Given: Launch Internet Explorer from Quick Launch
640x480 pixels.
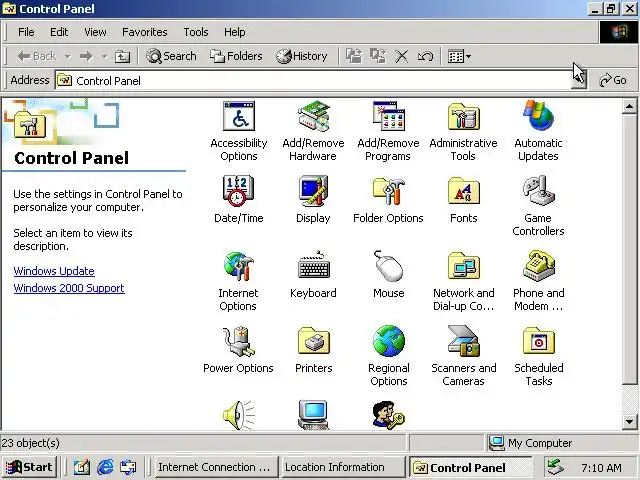Looking at the screenshot, I should click(x=105, y=467).
